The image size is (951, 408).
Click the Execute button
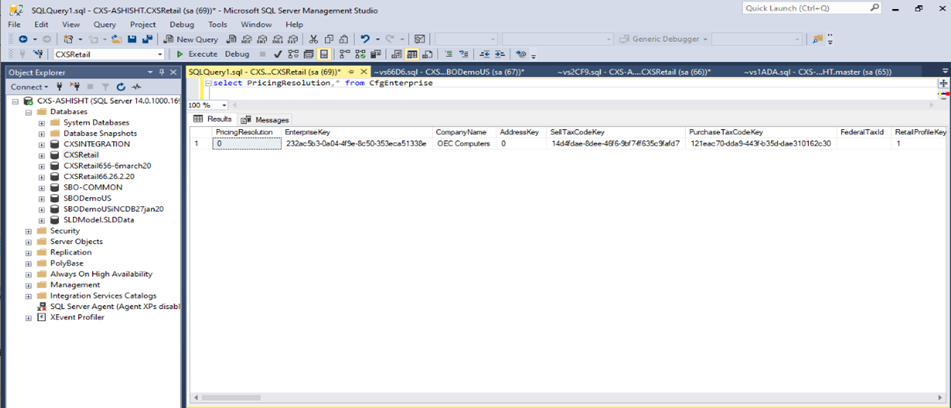(197, 54)
